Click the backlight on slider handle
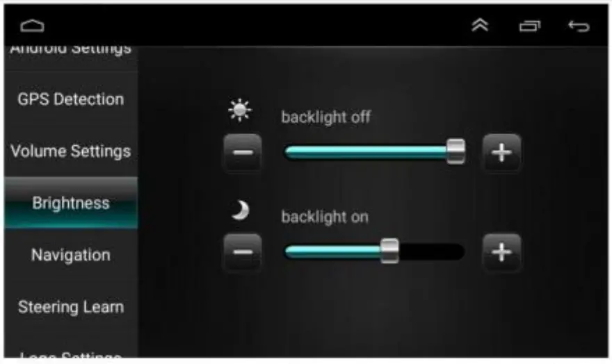The image size is (612, 364). coord(389,251)
